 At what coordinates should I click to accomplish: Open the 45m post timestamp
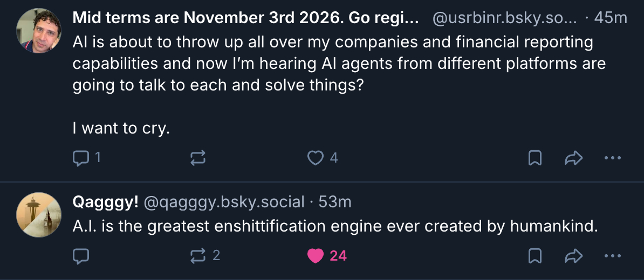[610, 18]
